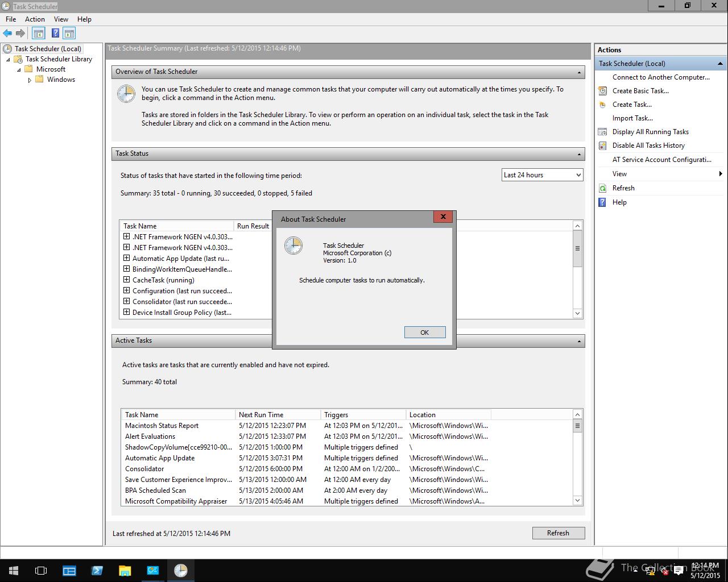Launch PowerShell from the taskbar

tap(97, 570)
